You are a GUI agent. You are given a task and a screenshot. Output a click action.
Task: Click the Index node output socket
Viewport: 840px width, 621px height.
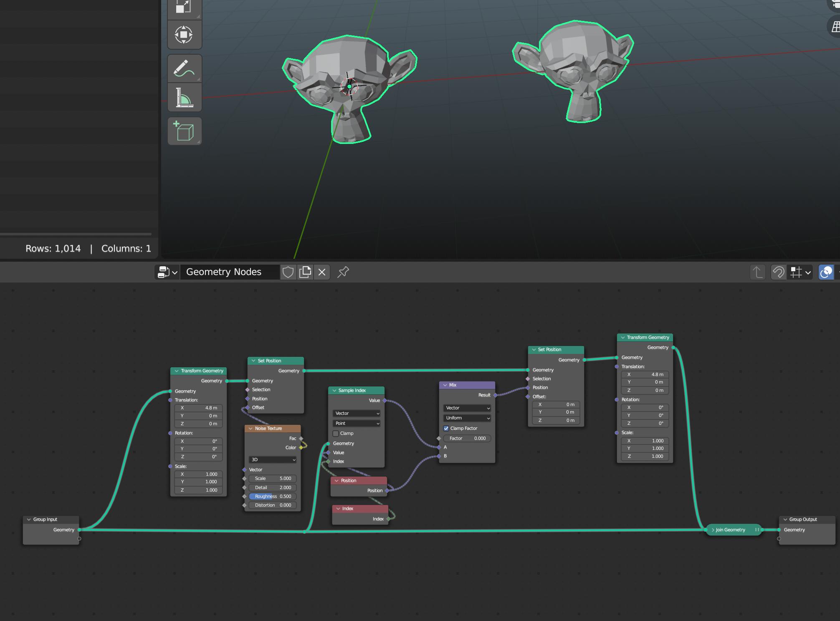pyautogui.click(x=388, y=519)
